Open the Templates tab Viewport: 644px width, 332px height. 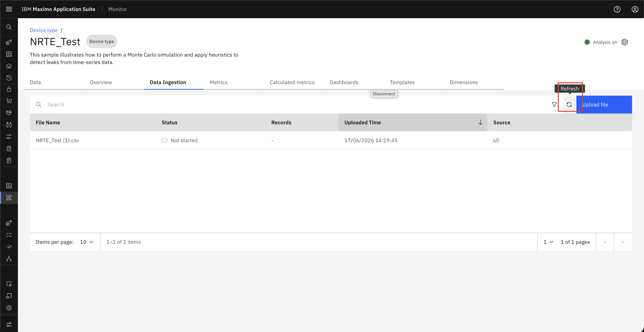[414, 82]
